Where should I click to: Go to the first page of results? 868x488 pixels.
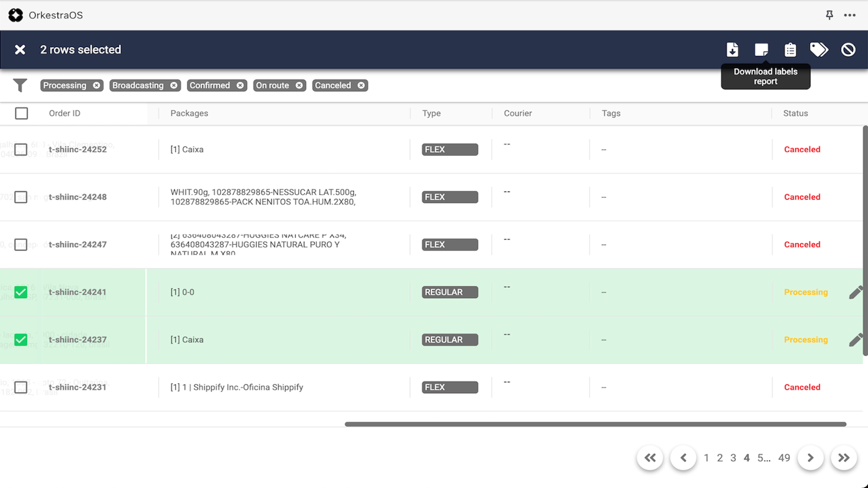tap(650, 458)
